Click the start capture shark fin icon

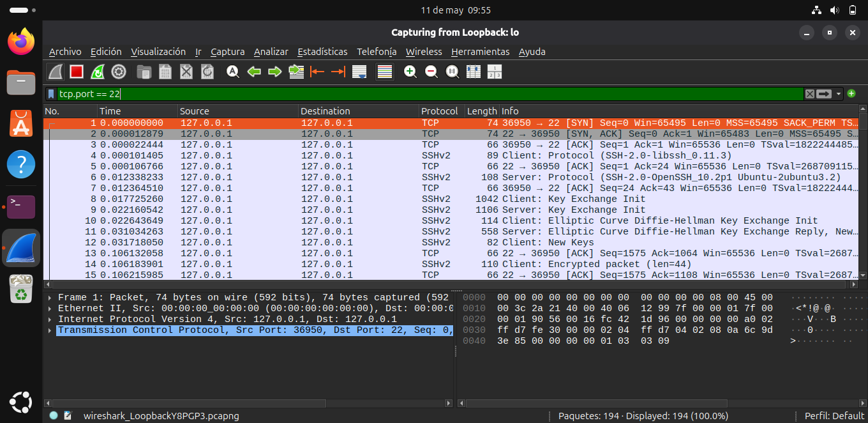point(56,72)
